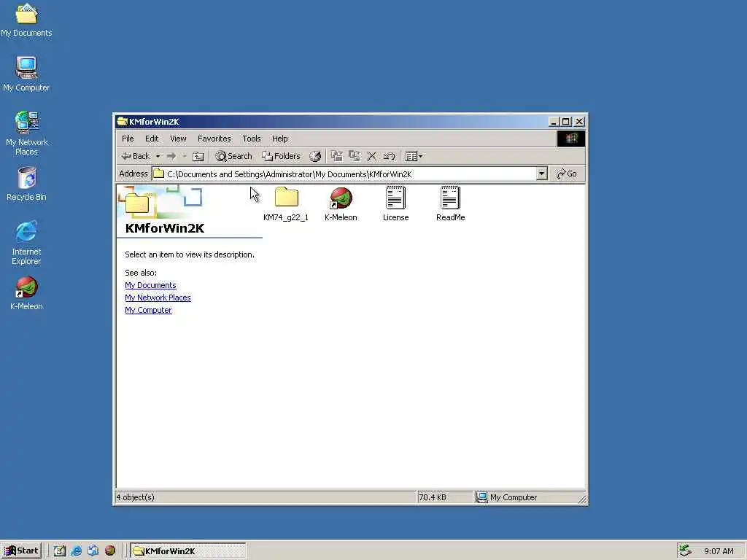Click the Windows logo throbber in menu bar
The width and height of the screenshot is (747, 560).
571,139
